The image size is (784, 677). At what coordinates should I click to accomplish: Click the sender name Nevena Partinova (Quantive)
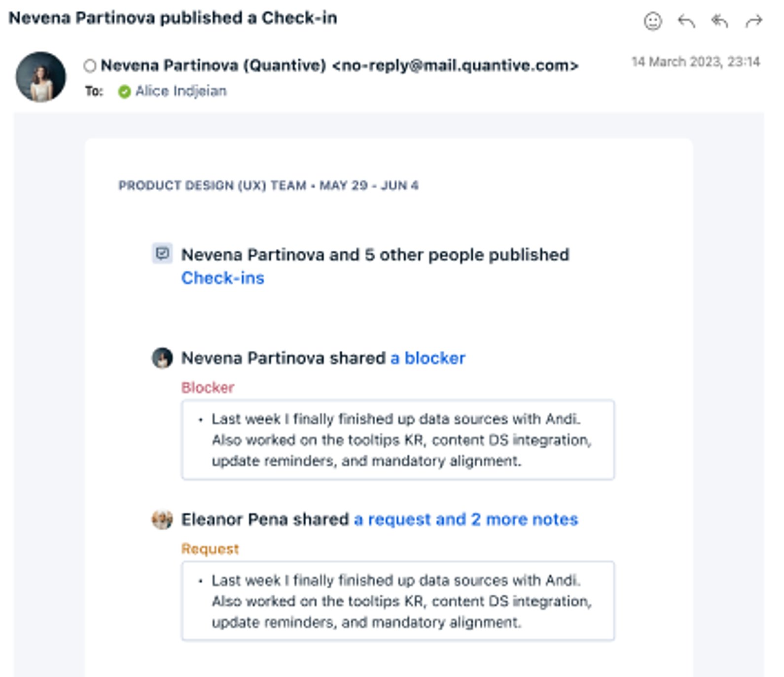pos(214,65)
